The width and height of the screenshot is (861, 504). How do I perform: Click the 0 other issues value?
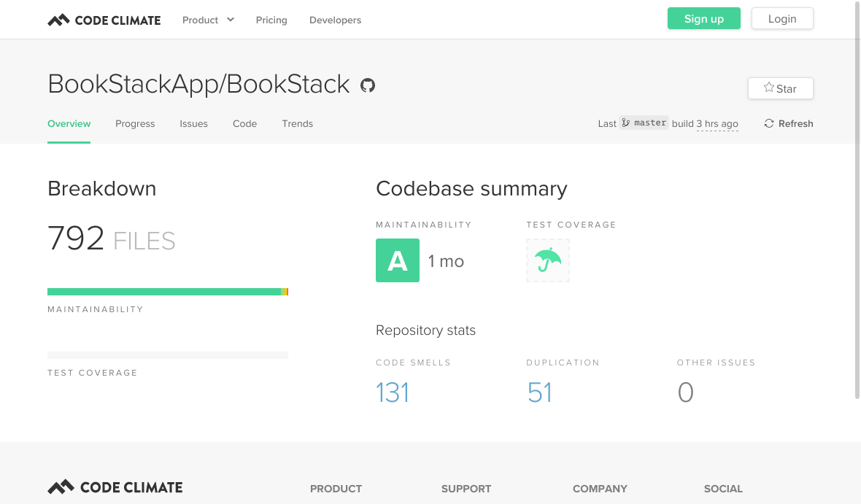(x=685, y=392)
